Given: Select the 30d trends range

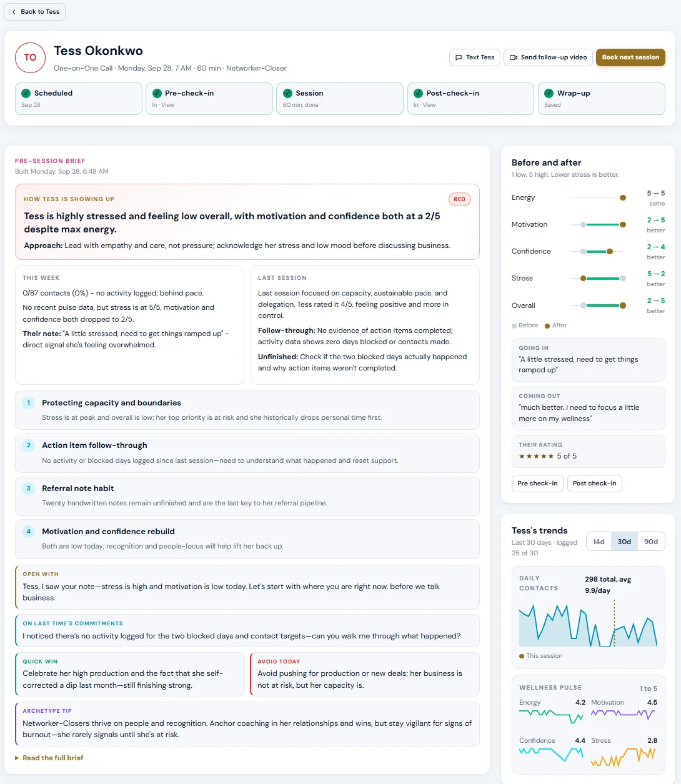Looking at the screenshot, I should pyautogui.click(x=624, y=542).
